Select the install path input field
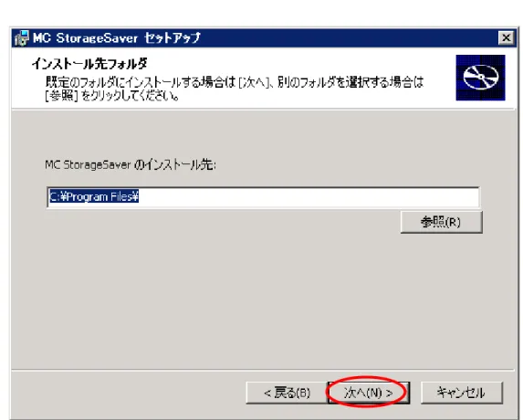The height and width of the screenshot is (420, 523). pyautogui.click(x=263, y=197)
